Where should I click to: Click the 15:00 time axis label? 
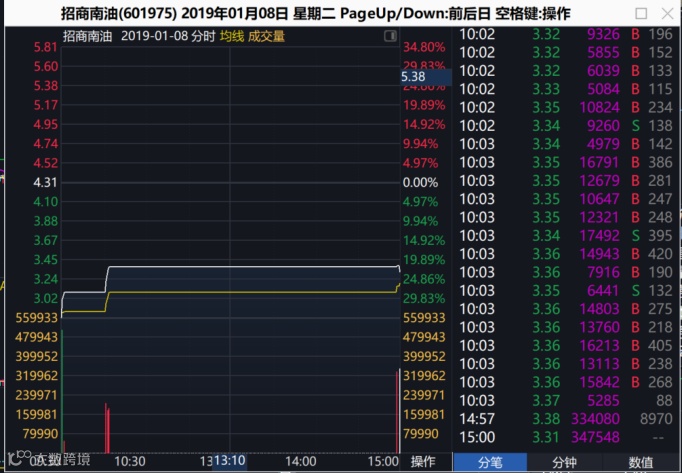click(383, 461)
